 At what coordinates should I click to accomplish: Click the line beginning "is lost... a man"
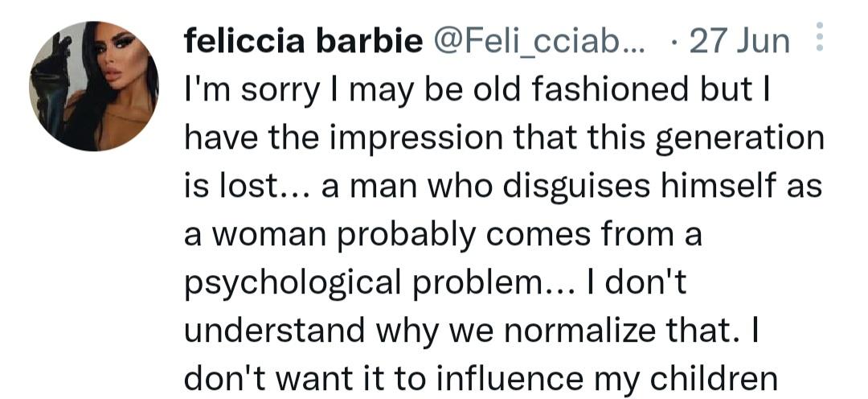pyautogui.click(x=504, y=190)
